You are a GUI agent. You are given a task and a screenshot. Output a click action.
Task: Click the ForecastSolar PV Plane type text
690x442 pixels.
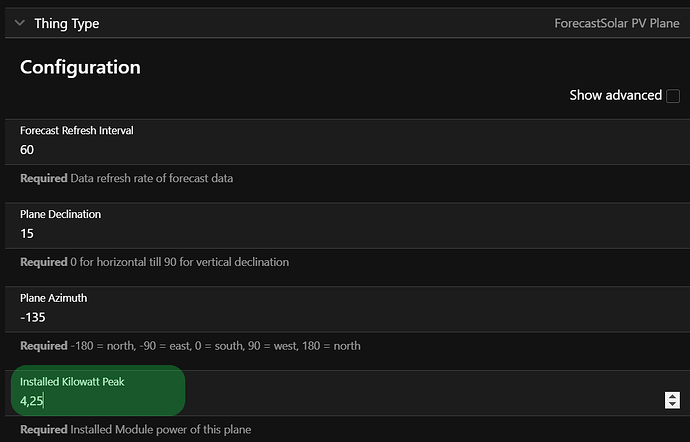pyautogui.click(x=616, y=23)
